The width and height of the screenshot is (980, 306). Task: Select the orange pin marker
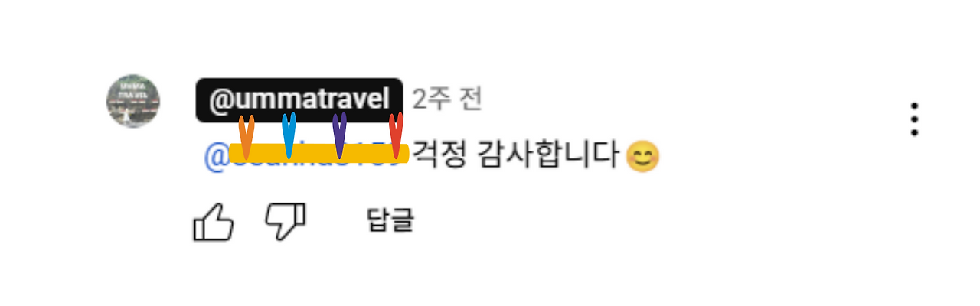click(x=246, y=136)
